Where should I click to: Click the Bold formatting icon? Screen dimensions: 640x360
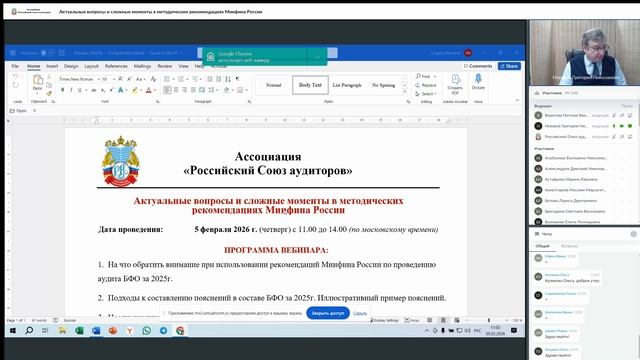tap(62, 90)
